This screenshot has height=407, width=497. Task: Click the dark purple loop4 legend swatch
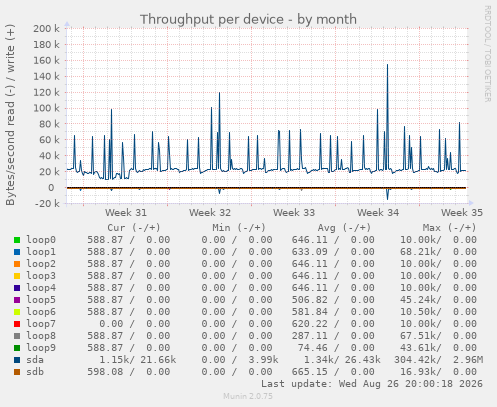(x=17, y=288)
